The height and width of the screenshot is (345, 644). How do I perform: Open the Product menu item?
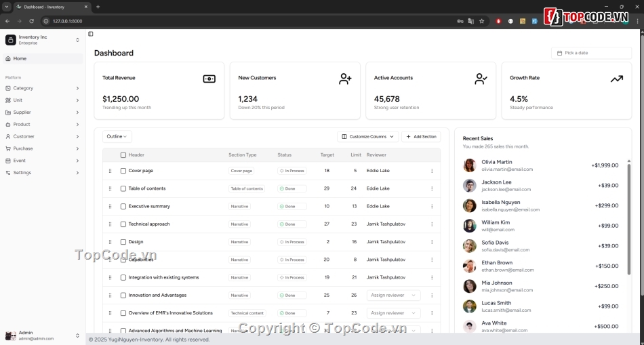(43, 125)
